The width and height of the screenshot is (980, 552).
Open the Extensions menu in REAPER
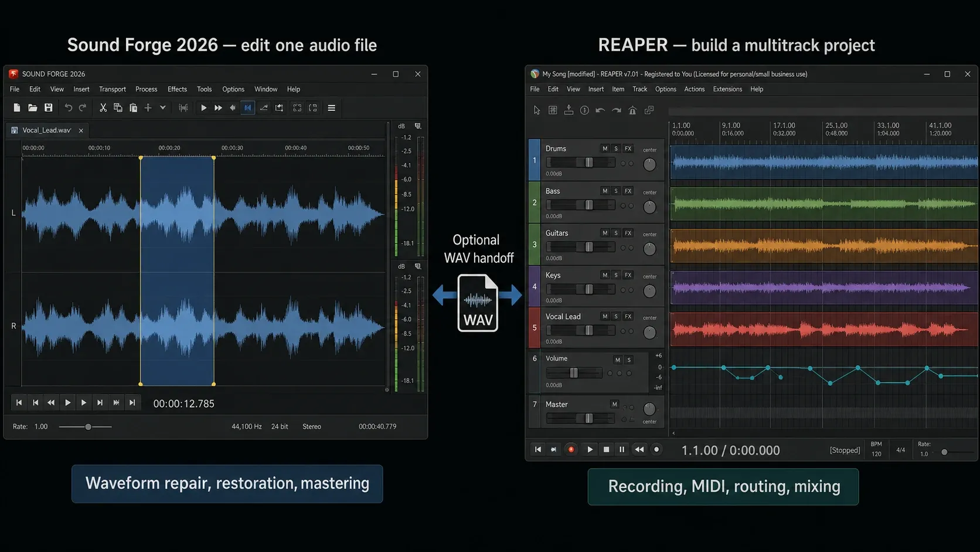click(x=727, y=89)
